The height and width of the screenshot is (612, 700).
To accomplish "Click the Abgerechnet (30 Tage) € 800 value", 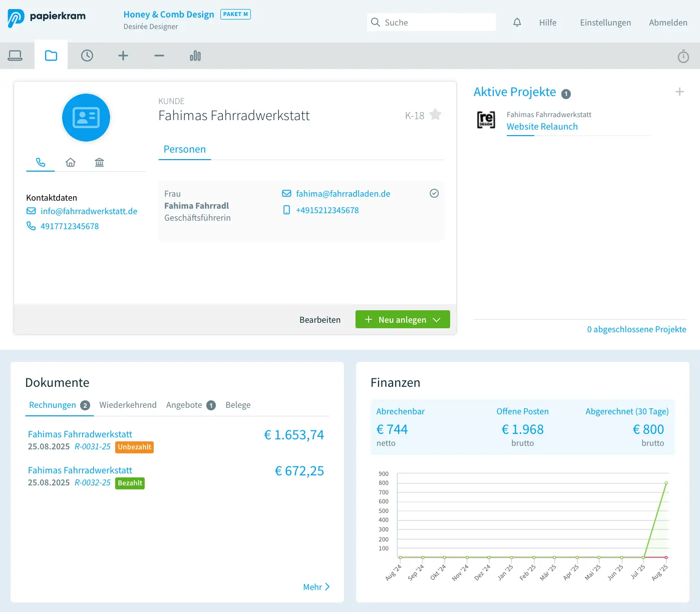I will click(x=648, y=429).
